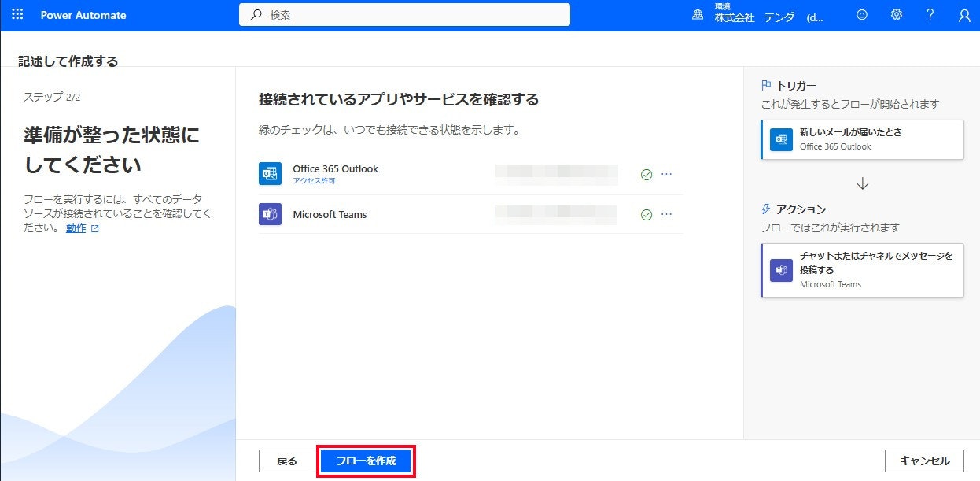Screen dimensions: 980x481
Task: Click the Office 365 Outlook connection name
Action: click(335, 168)
